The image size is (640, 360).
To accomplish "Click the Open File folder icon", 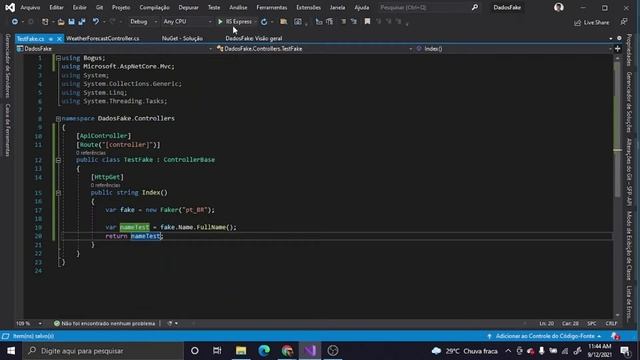I will coord(61,22).
